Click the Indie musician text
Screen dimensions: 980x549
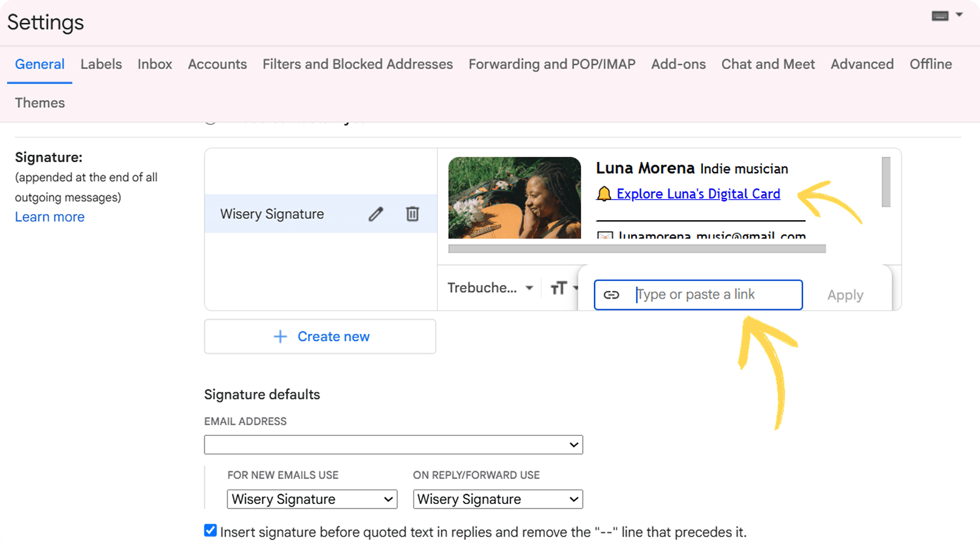point(744,169)
